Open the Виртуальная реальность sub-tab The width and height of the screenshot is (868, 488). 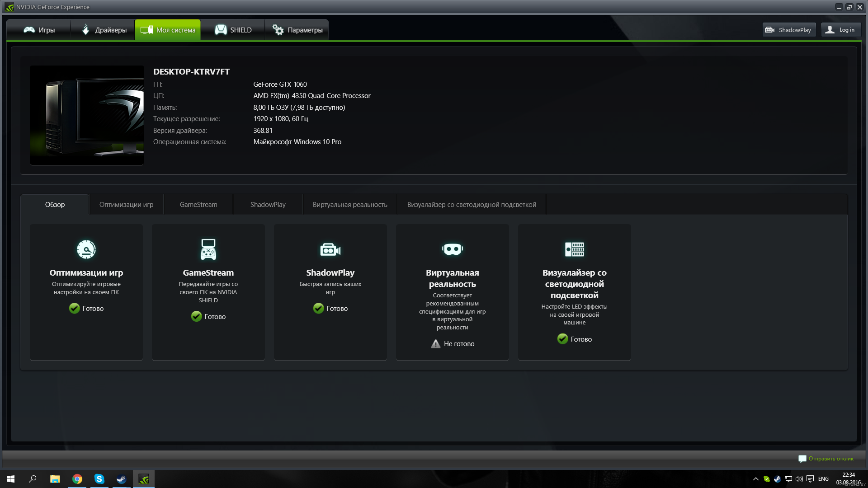click(x=350, y=205)
